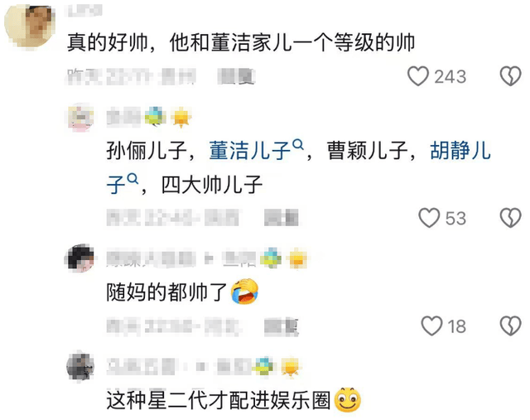530x420 pixels.
Task: Tap the 这种星二代才配进娱乐圈 comment text
Action: click(x=219, y=400)
